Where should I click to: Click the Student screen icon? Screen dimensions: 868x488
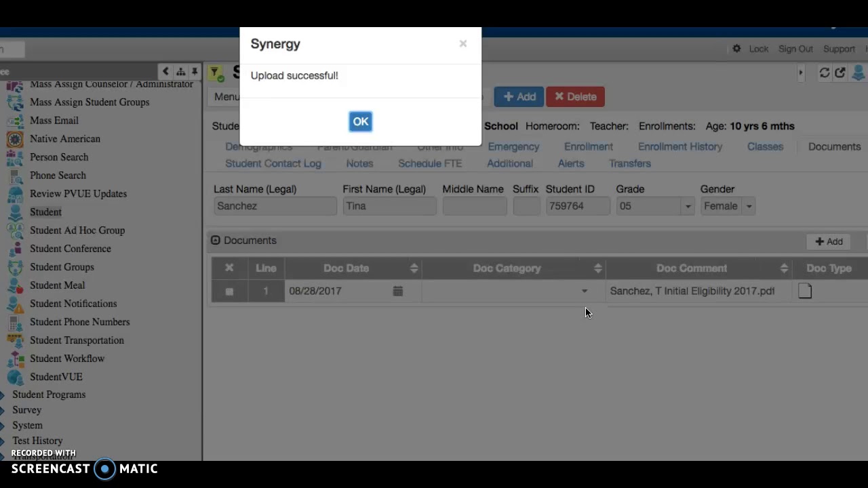tap(15, 212)
